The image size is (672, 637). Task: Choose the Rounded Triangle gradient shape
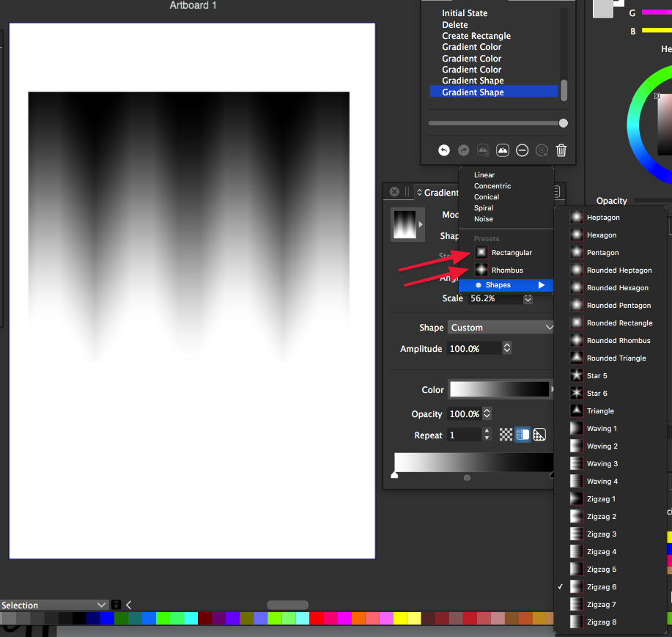(x=616, y=358)
